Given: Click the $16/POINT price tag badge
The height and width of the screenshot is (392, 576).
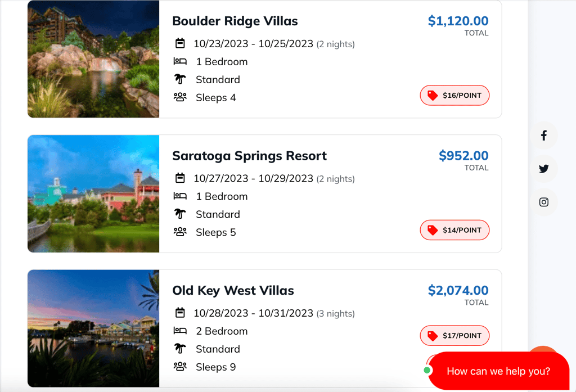Looking at the screenshot, I should (454, 96).
